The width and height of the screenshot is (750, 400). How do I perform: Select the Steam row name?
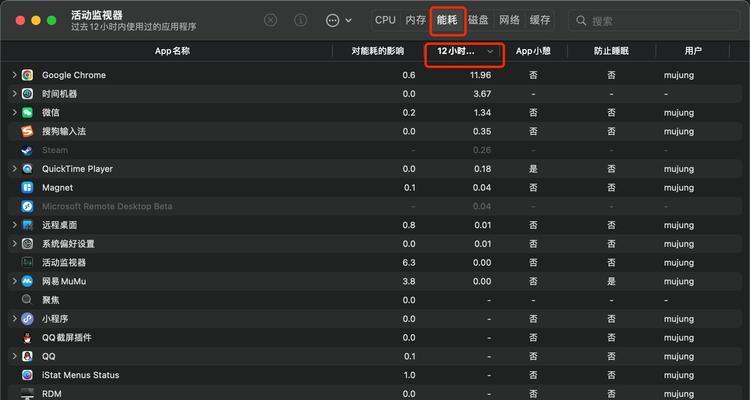pos(55,150)
